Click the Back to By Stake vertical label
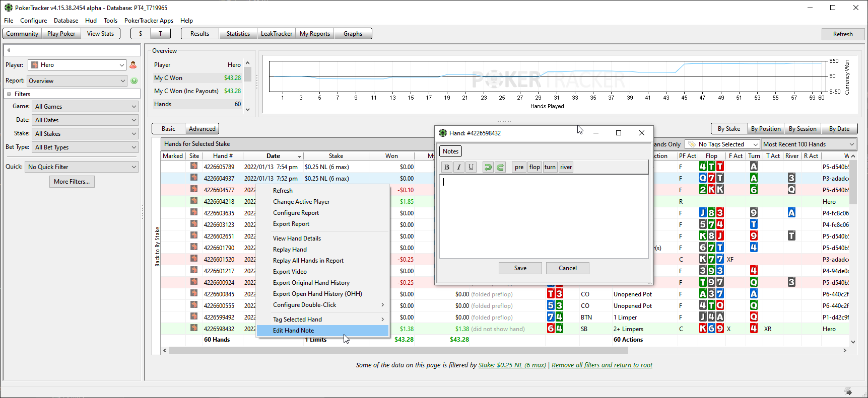868x398 pixels. pyautogui.click(x=157, y=247)
